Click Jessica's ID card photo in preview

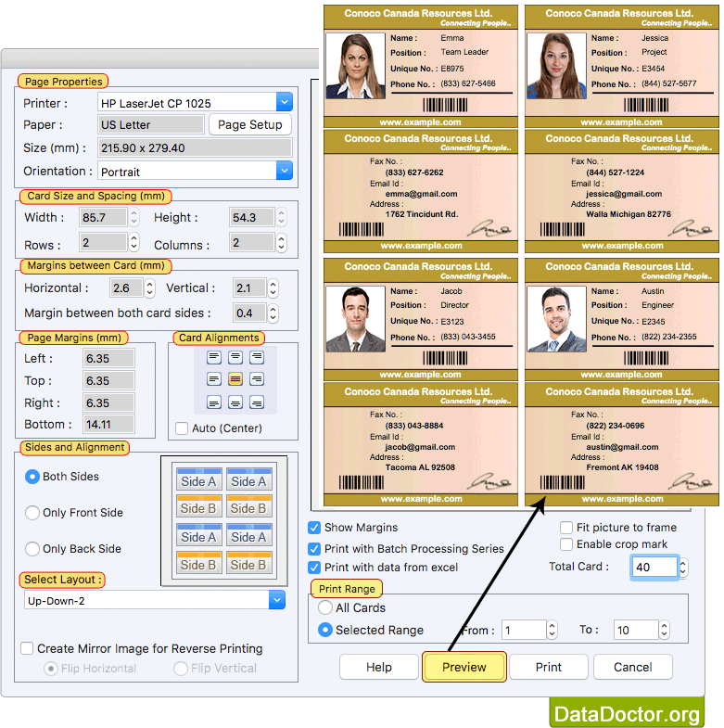[556, 66]
